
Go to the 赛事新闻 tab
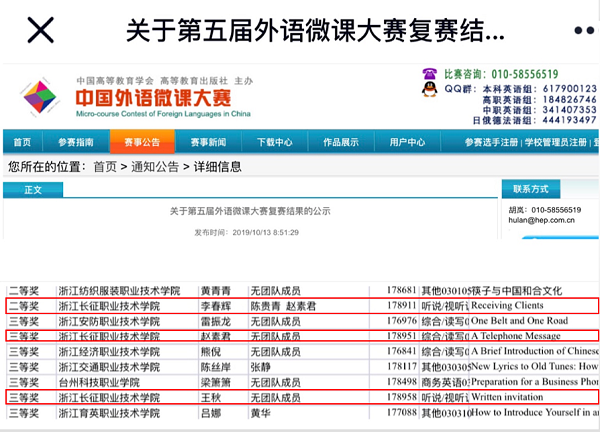[x=207, y=142]
